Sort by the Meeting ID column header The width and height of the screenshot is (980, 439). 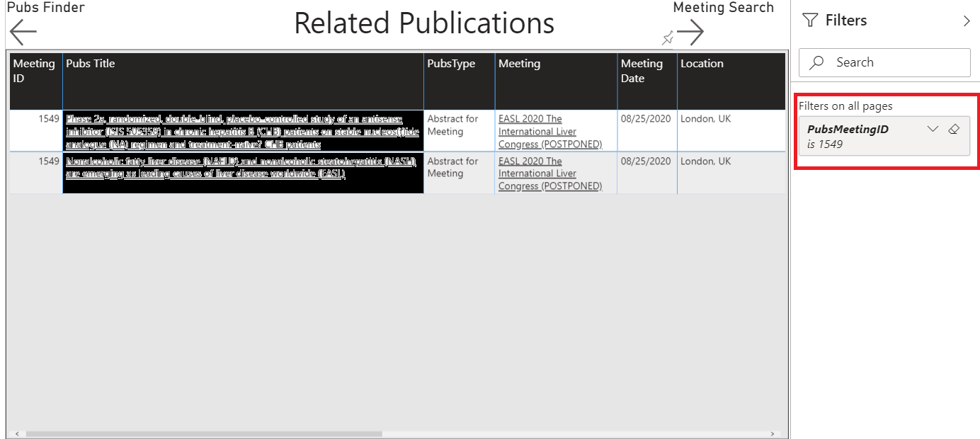[x=34, y=69]
